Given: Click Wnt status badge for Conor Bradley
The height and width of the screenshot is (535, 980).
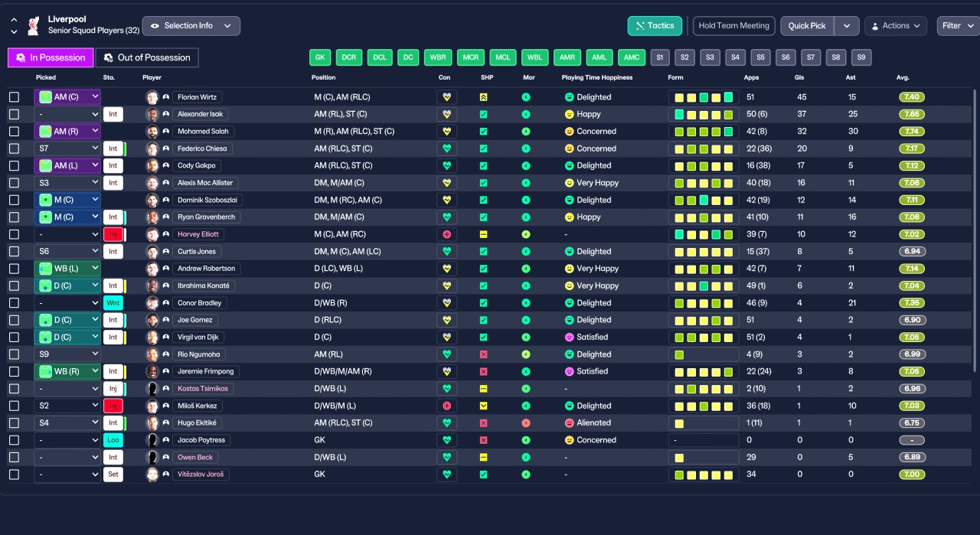Looking at the screenshot, I should (113, 303).
